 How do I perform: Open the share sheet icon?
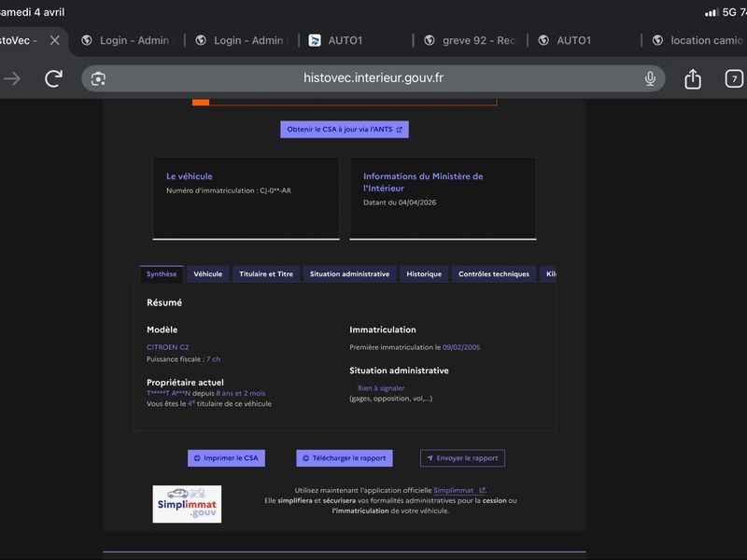[693, 78]
